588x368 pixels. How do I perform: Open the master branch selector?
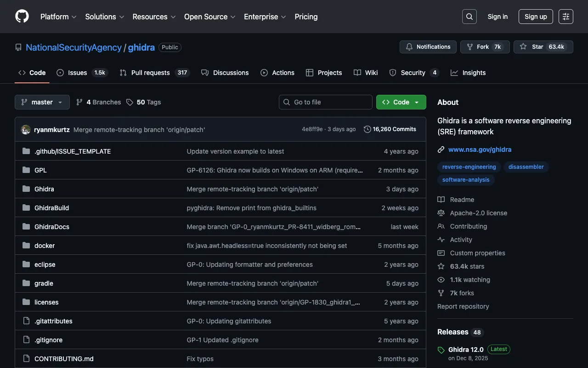tap(42, 102)
